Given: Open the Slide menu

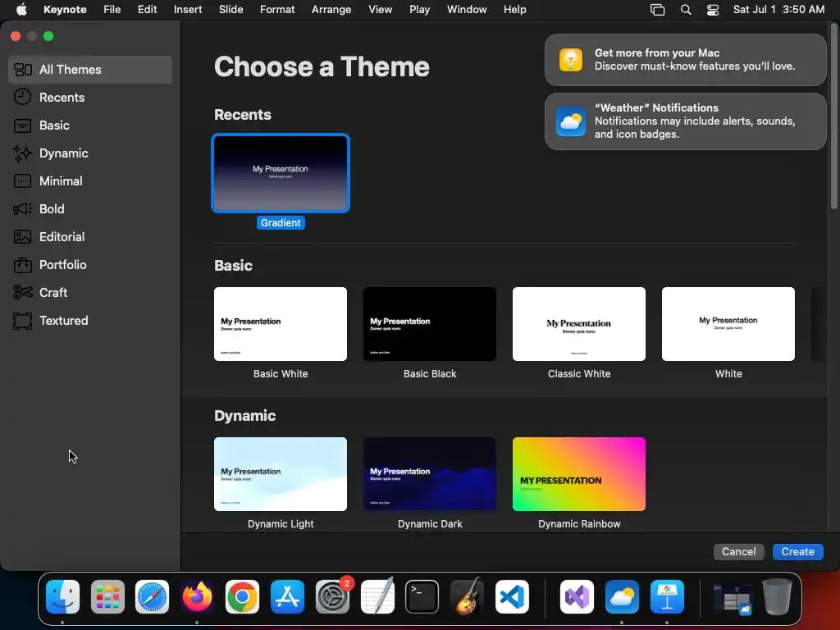Looking at the screenshot, I should pyautogui.click(x=231, y=9).
